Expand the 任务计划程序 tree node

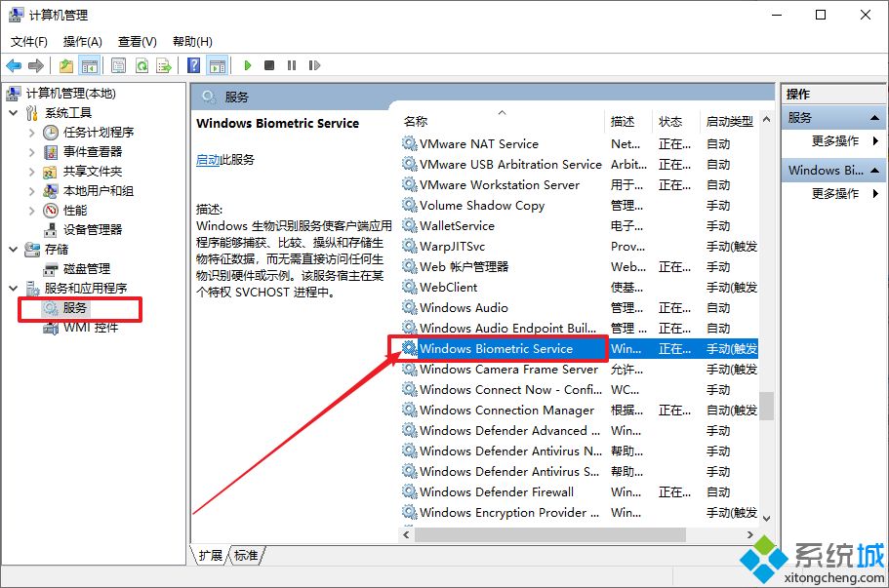(x=32, y=133)
